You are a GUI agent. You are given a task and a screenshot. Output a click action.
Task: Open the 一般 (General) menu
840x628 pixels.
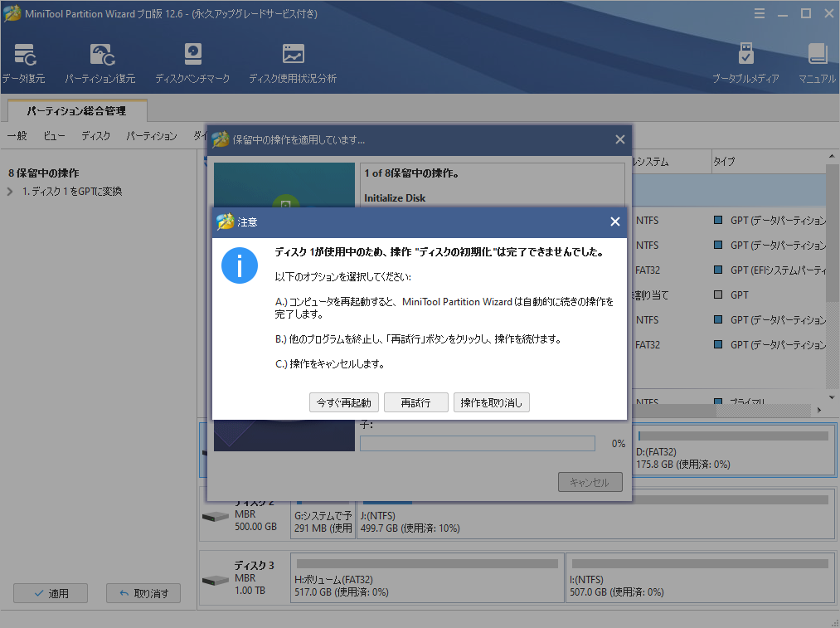tap(17, 135)
